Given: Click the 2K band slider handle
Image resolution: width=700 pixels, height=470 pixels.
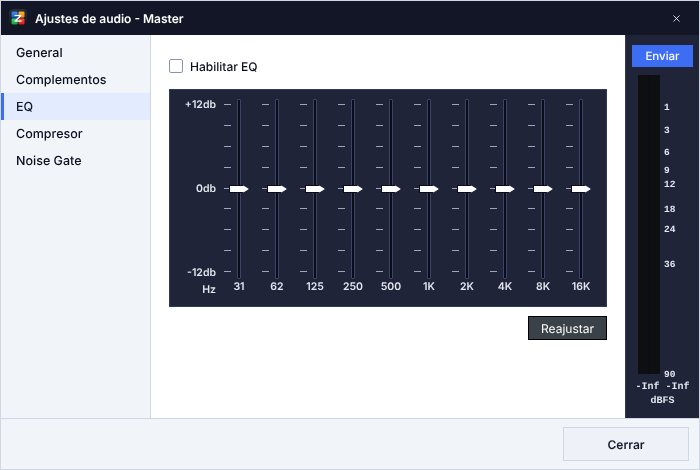Looking at the screenshot, I should point(467,189).
